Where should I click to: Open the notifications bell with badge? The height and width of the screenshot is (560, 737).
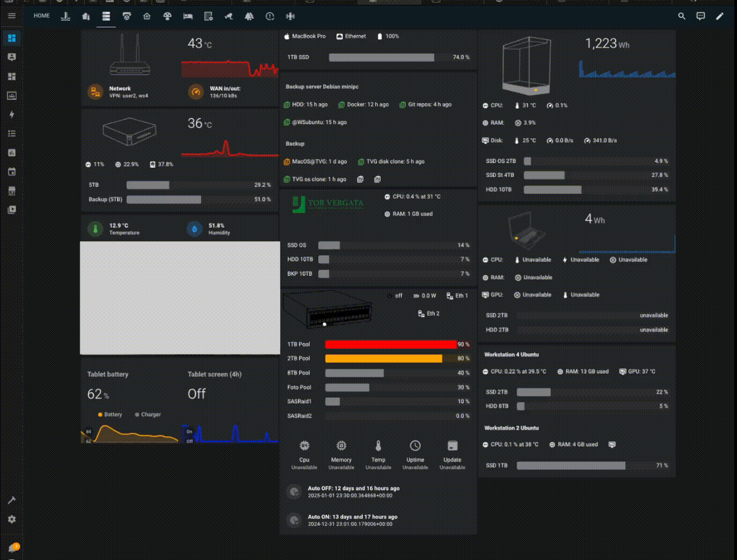(13, 548)
